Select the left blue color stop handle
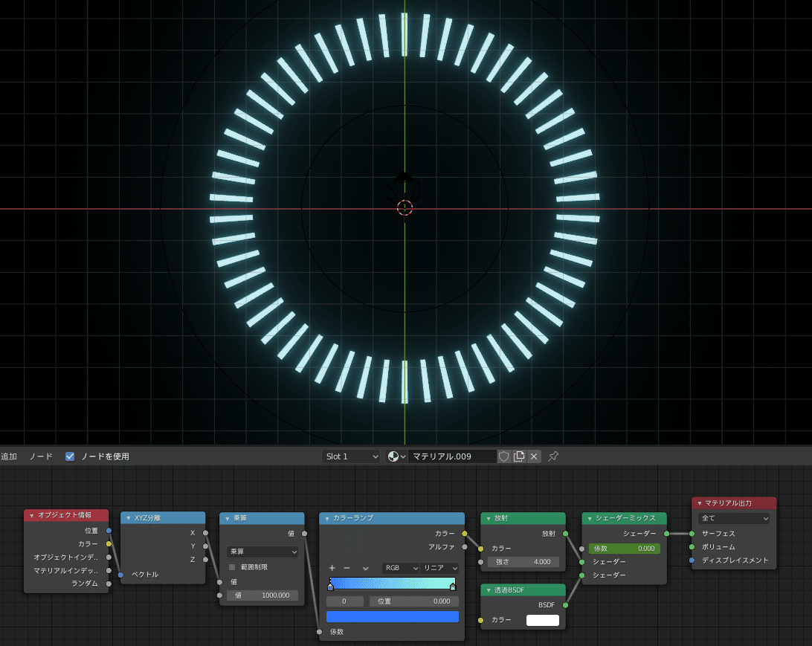This screenshot has height=646, width=812. pyautogui.click(x=330, y=587)
